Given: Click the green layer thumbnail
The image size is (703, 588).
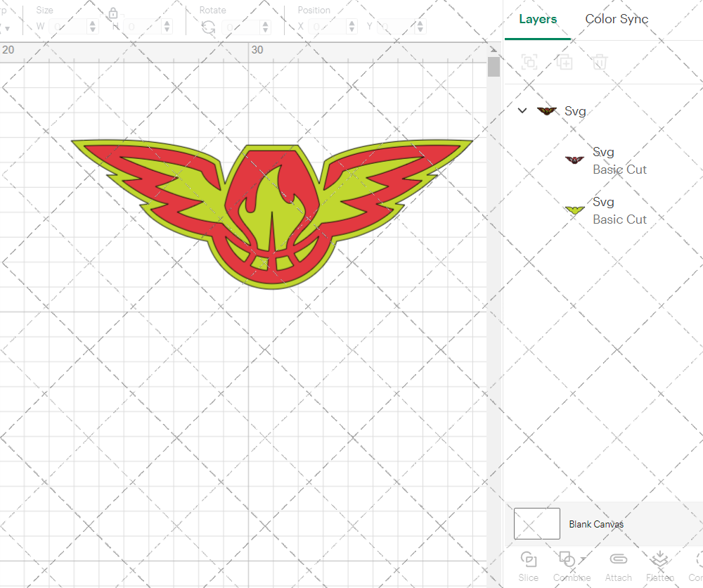Looking at the screenshot, I should (x=574, y=210).
